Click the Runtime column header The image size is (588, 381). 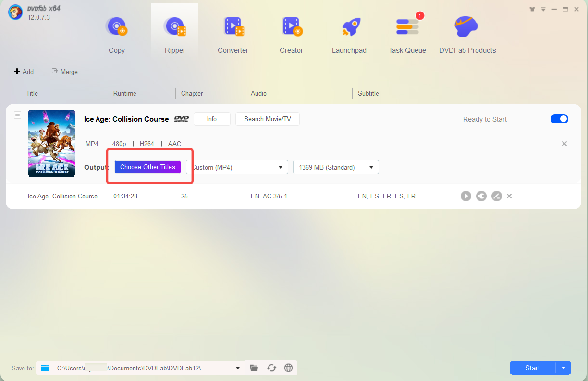click(x=125, y=93)
